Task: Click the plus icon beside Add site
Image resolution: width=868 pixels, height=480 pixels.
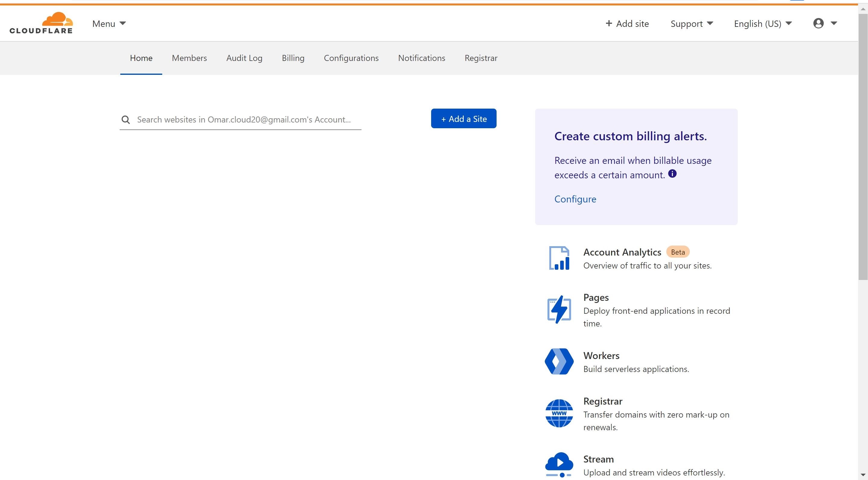Action: click(608, 23)
